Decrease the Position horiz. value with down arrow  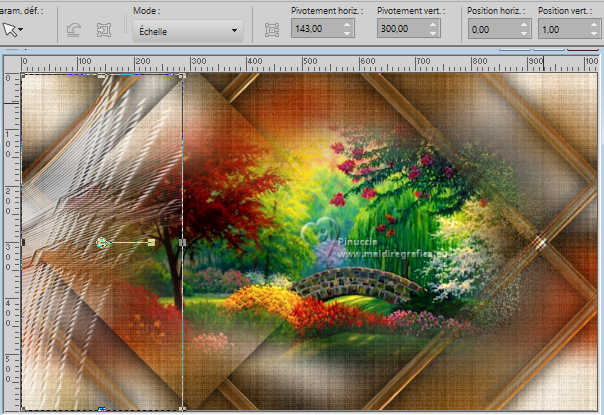tap(524, 34)
